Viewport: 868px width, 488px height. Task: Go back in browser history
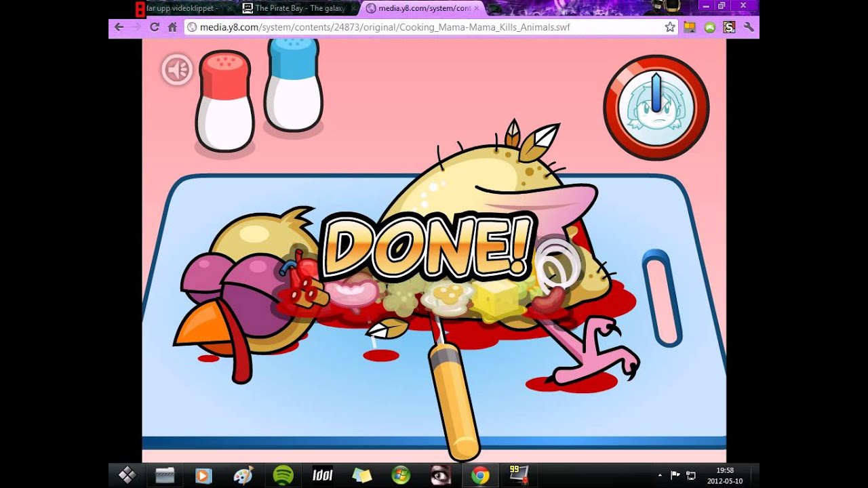119,27
